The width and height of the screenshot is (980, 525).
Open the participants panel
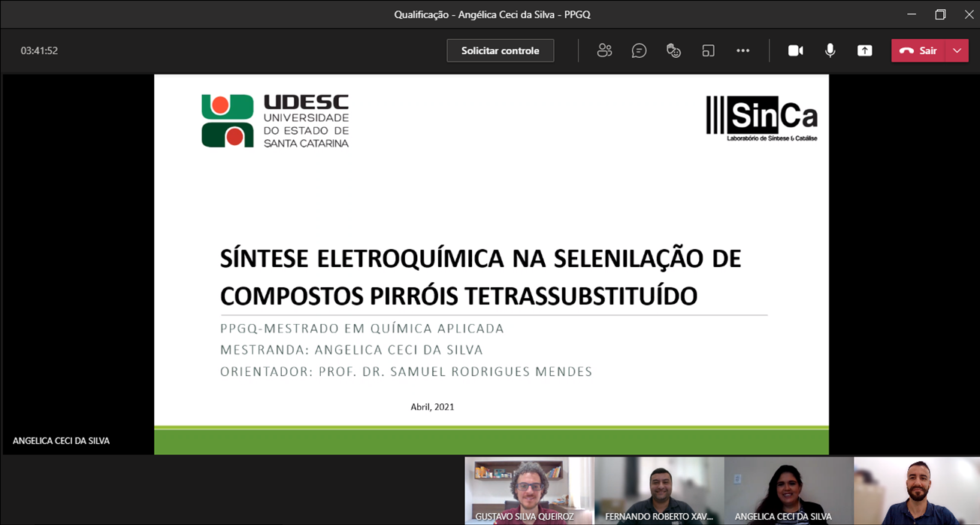tap(604, 50)
